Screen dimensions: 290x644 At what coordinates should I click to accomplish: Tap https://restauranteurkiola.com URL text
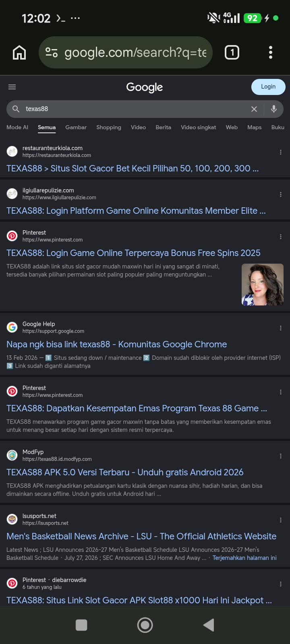pos(57,155)
